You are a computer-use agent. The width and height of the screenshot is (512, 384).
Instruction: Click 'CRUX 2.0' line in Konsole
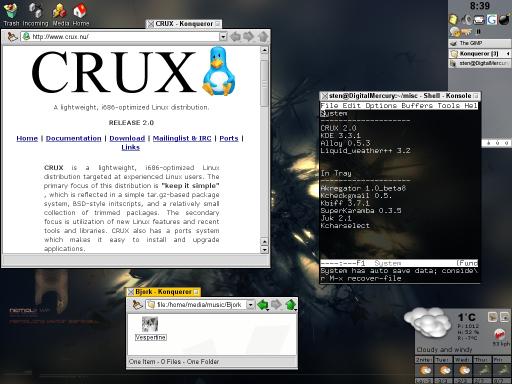tap(338, 128)
